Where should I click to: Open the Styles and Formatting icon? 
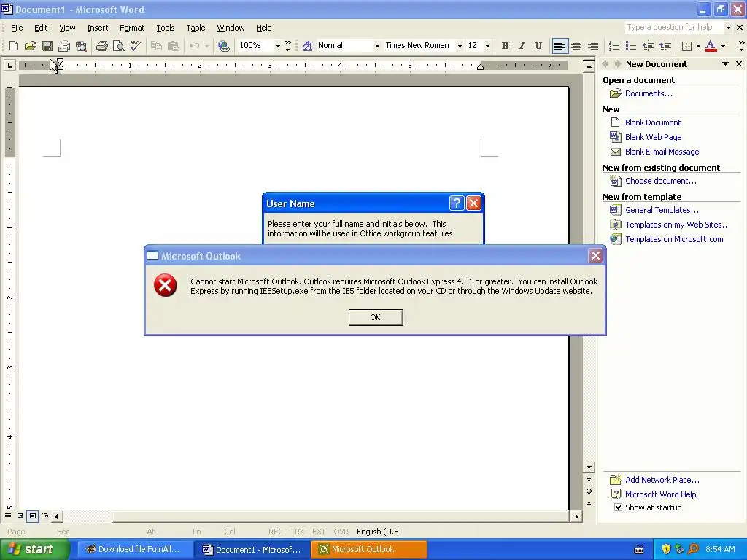coord(307,46)
